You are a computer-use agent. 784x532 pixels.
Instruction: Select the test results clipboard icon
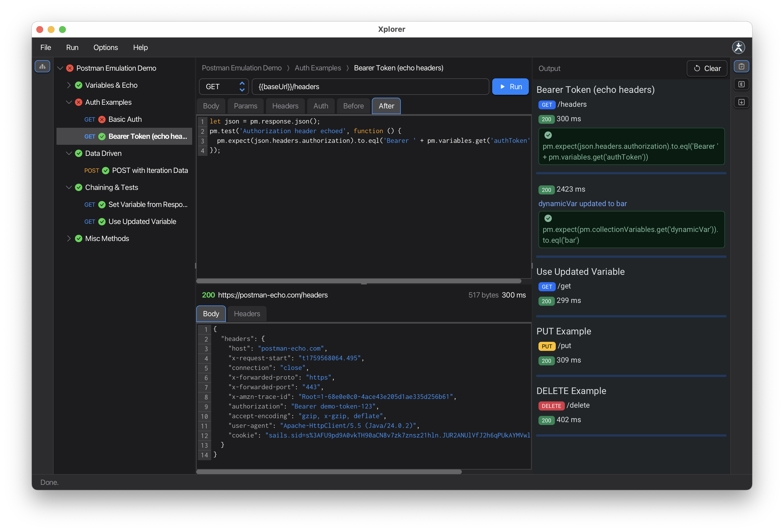pos(741,66)
